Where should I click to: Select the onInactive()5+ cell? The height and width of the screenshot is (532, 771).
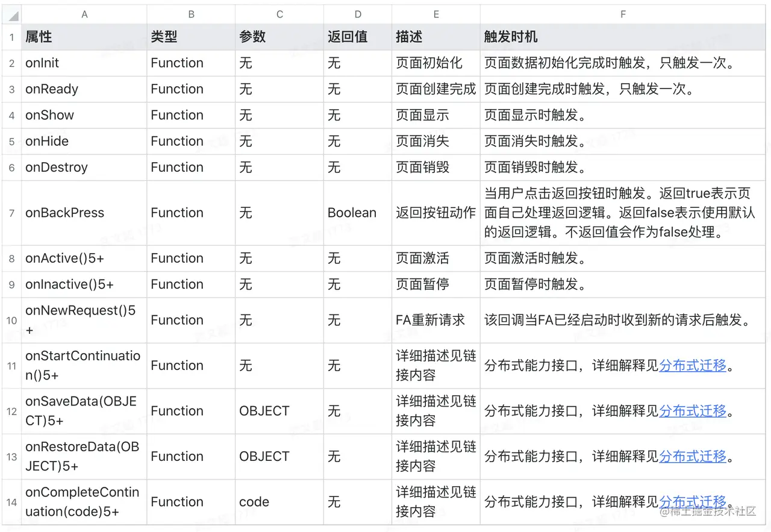[x=84, y=284]
